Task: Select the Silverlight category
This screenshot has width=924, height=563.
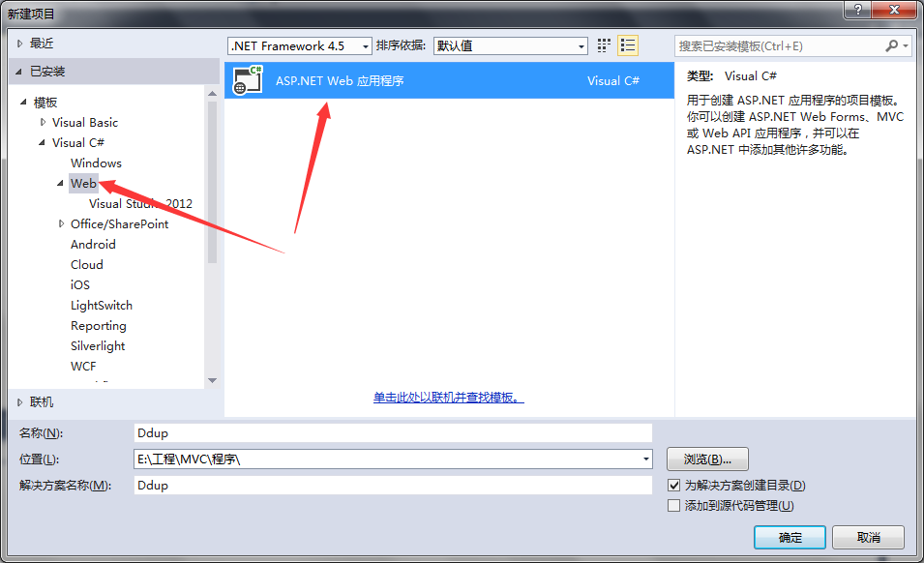Action: coord(98,345)
